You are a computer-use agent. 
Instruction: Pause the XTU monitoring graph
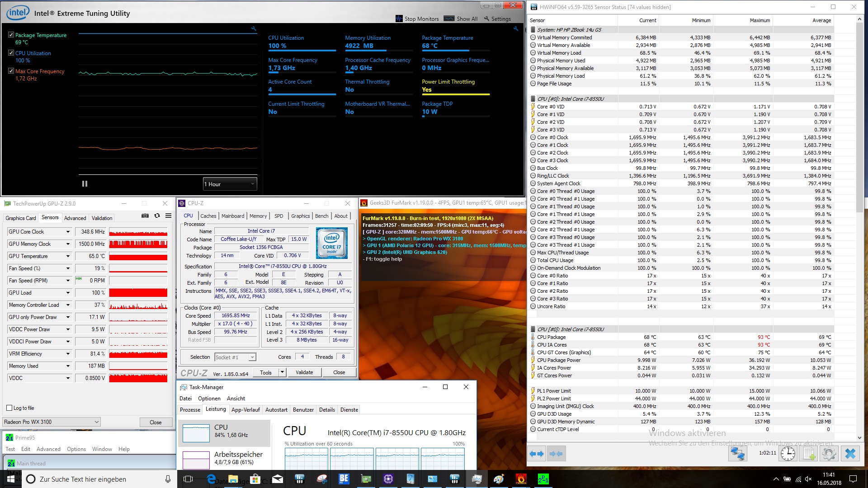point(85,184)
